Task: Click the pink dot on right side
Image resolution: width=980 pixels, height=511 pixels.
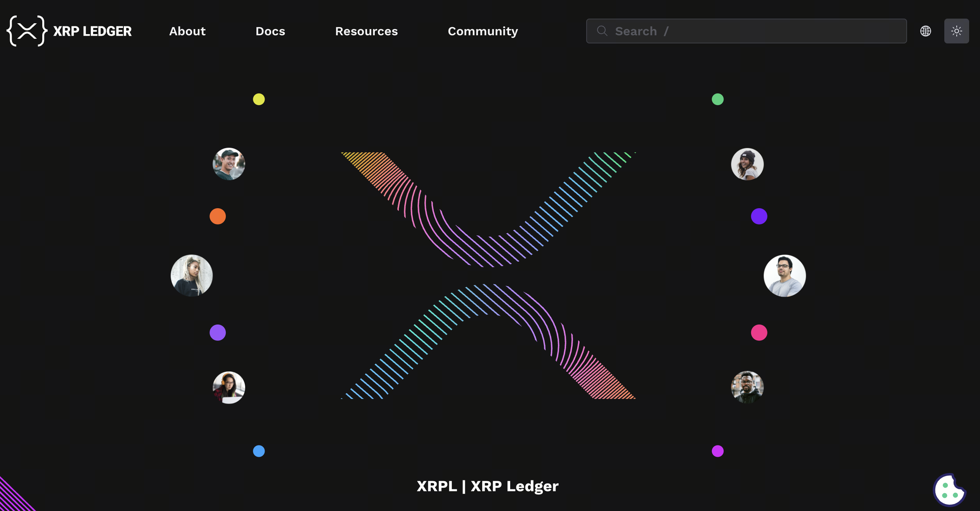Action: (x=759, y=333)
